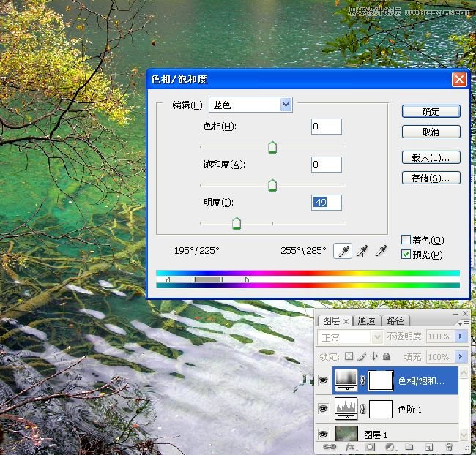The width and height of the screenshot is (476, 455).
Task: Click the 饱和度 slider handle
Action: [x=272, y=185]
